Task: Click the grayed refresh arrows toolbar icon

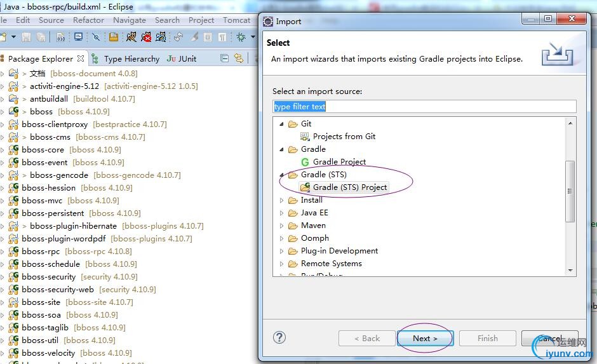Action: (x=178, y=37)
